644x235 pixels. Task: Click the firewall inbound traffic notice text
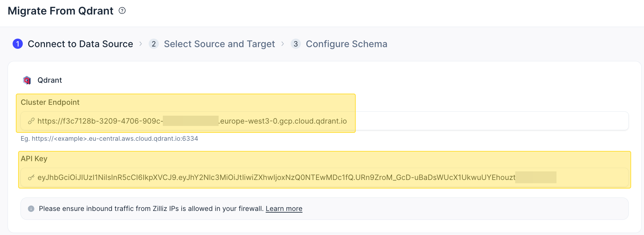click(x=151, y=209)
